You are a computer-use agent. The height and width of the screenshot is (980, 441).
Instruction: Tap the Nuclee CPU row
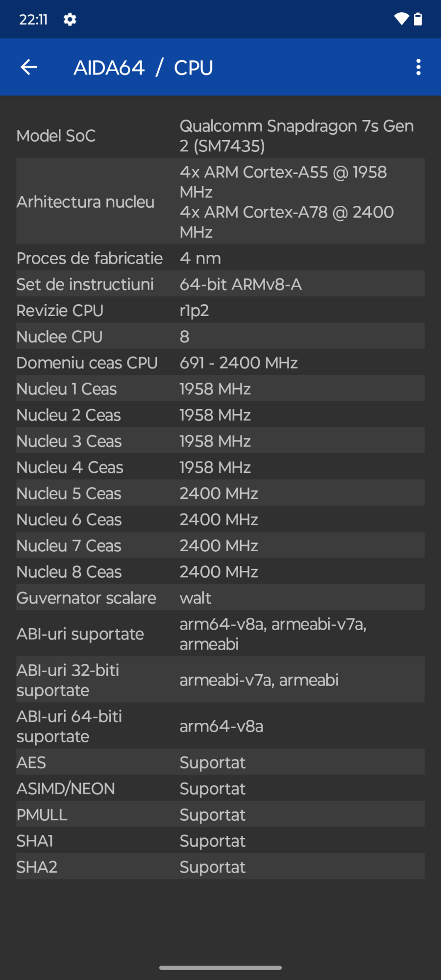(220, 337)
